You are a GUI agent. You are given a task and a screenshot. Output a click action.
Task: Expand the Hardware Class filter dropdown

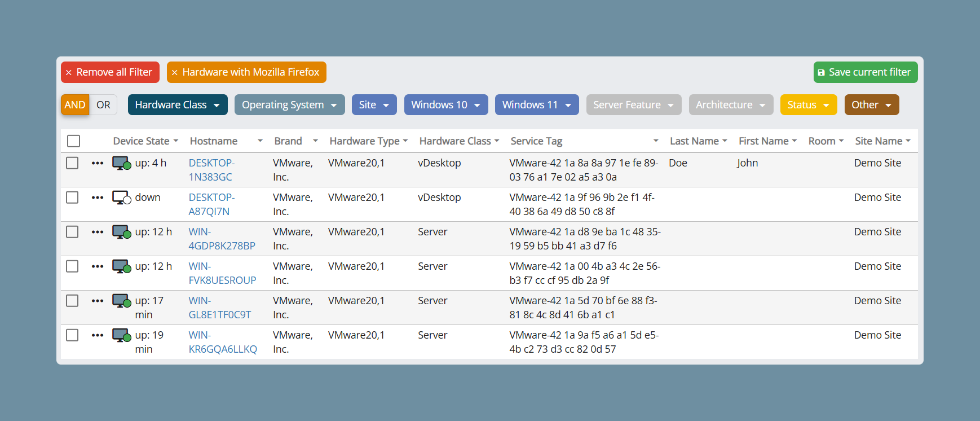tap(178, 105)
